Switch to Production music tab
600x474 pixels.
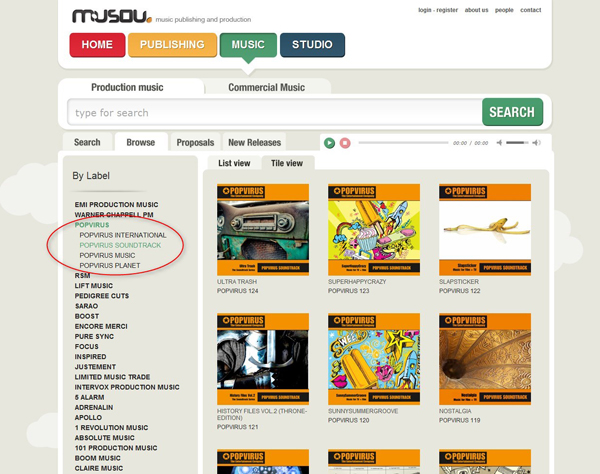127,87
